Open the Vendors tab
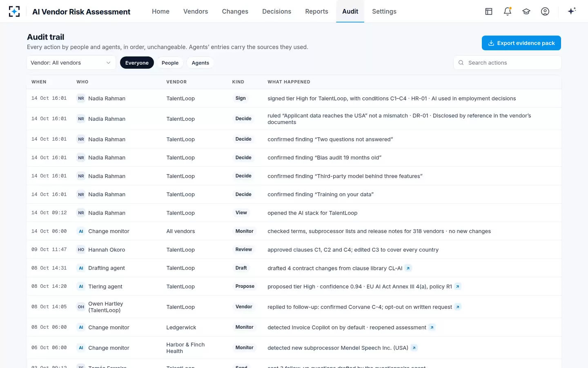This screenshot has width=588, height=368. (x=196, y=11)
